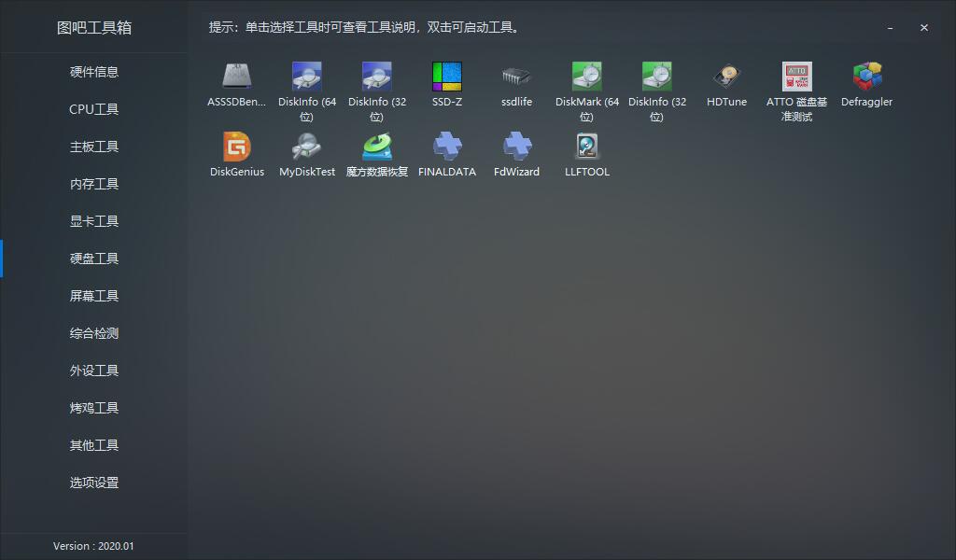
Task: Click the MyDiskTest icon
Action: tap(306, 147)
